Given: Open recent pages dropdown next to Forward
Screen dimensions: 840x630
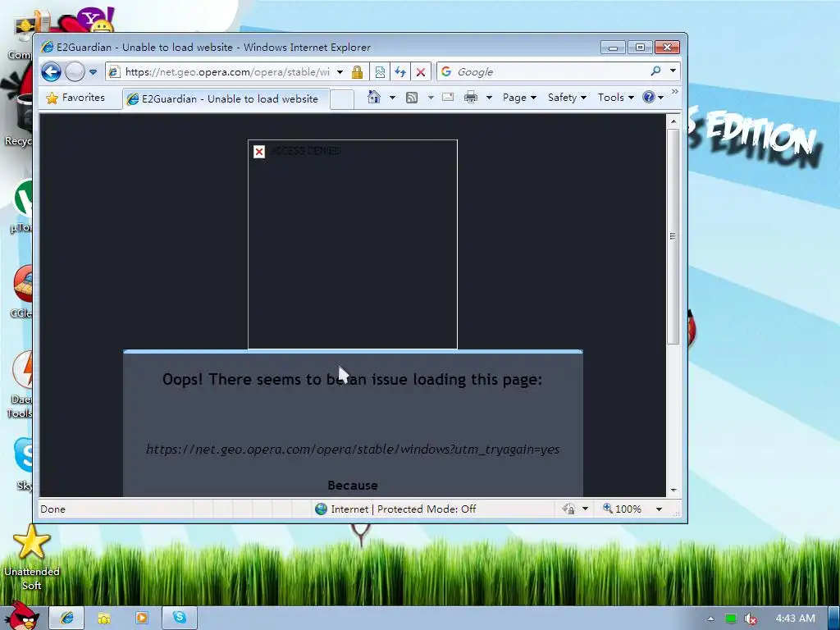Looking at the screenshot, I should coord(93,72).
